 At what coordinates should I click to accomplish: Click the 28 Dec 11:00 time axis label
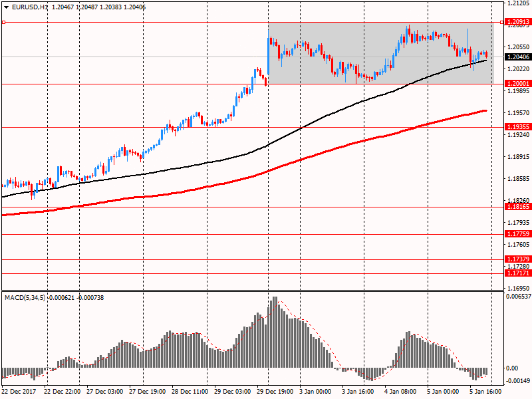190,391
